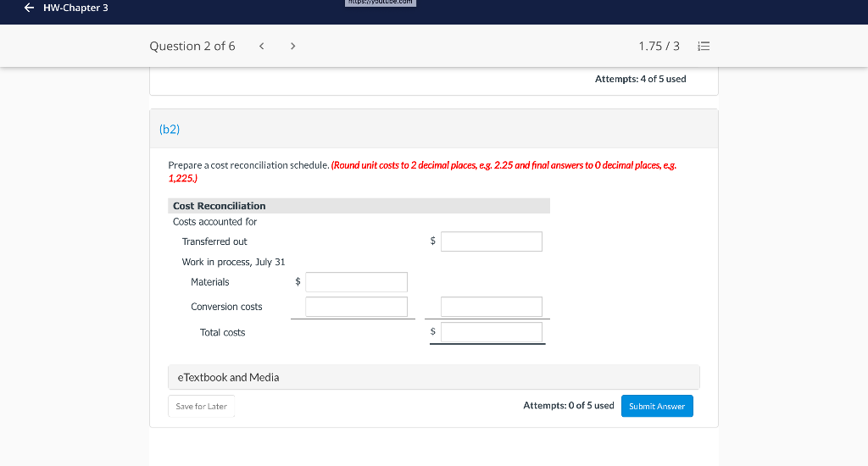The height and width of the screenshot is (466, 868).
Task: Click the 1.75 / 3 score text
Action: 659,46
